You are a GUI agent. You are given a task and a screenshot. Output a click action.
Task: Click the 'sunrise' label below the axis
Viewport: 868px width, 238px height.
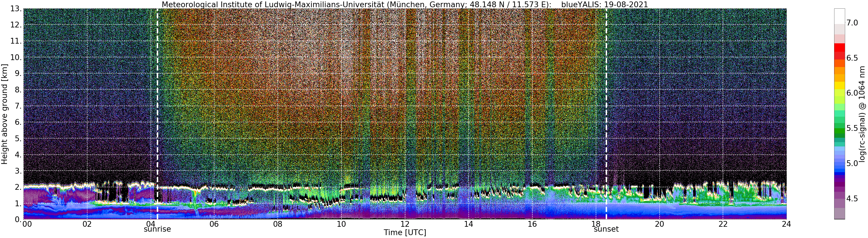pyautogui.click(x=157, y=229)
